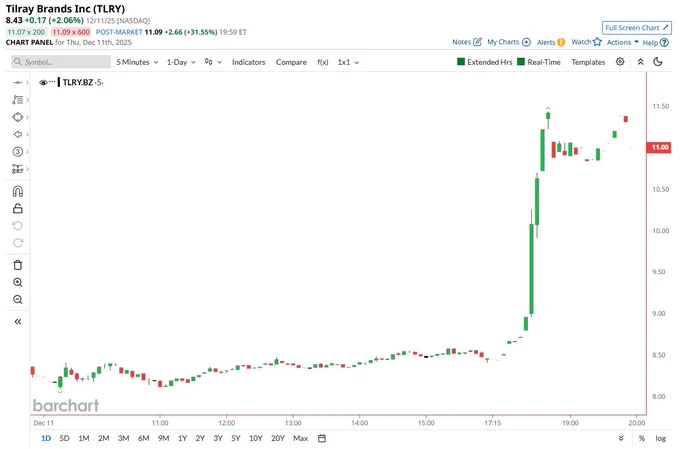The width and height of the screenshot is (680, 449).
Task: Zoom in on the chart
Action: [x=18, y=282]
